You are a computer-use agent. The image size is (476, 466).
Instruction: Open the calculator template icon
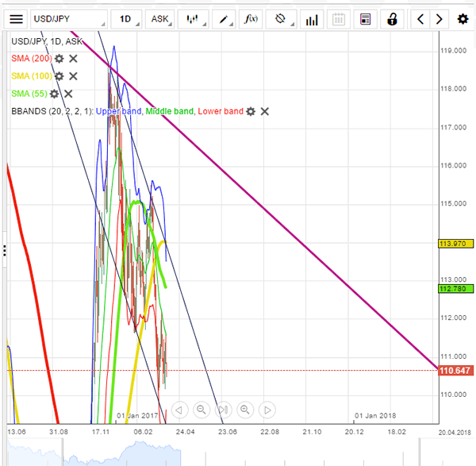pyautogui.click(x=365, y=18)
